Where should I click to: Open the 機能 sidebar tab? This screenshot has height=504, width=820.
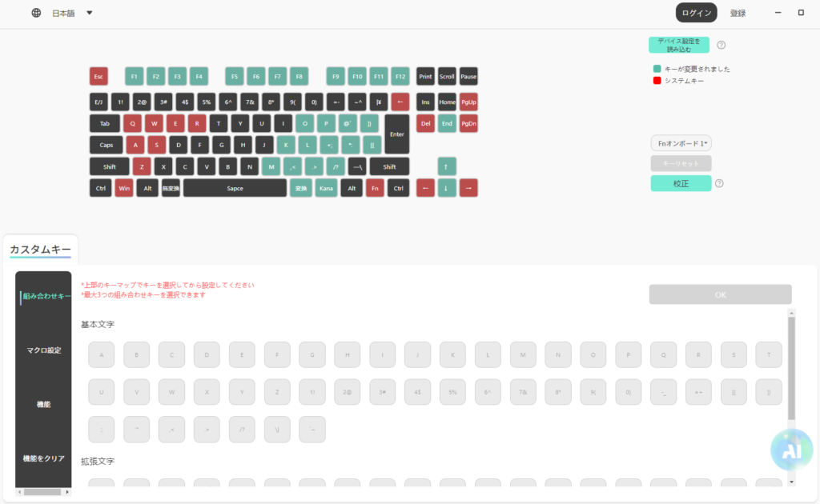click(x=43, y=405)
